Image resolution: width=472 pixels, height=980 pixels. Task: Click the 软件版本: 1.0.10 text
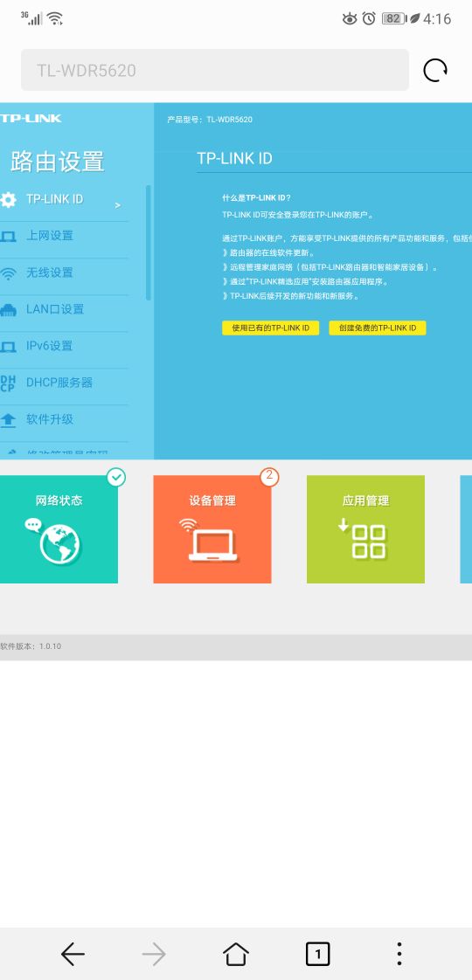pos(31,646)
